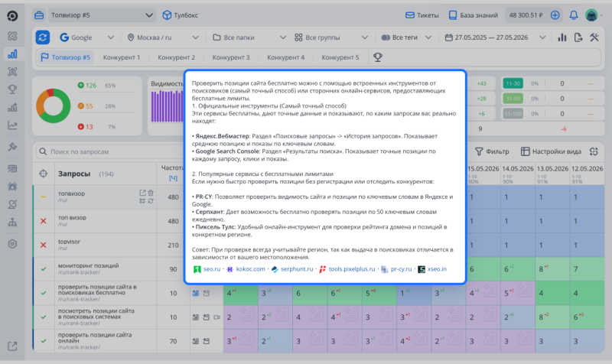Open Настройки вида
Screen dimensions: 612x364
click(x=551, y=151)
